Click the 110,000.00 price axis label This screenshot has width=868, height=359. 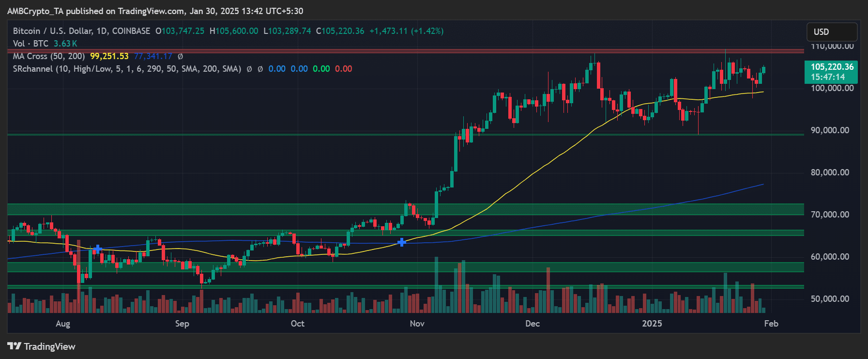click(x=832, y=47)
